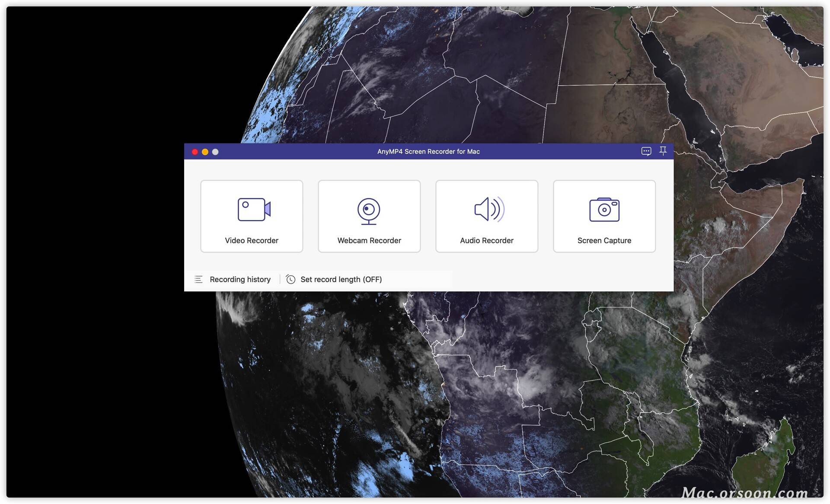The width and height of the screenshot is (830, 504).
Task: Minimize the window with yellow button
Action: click(x=205, y=152)
